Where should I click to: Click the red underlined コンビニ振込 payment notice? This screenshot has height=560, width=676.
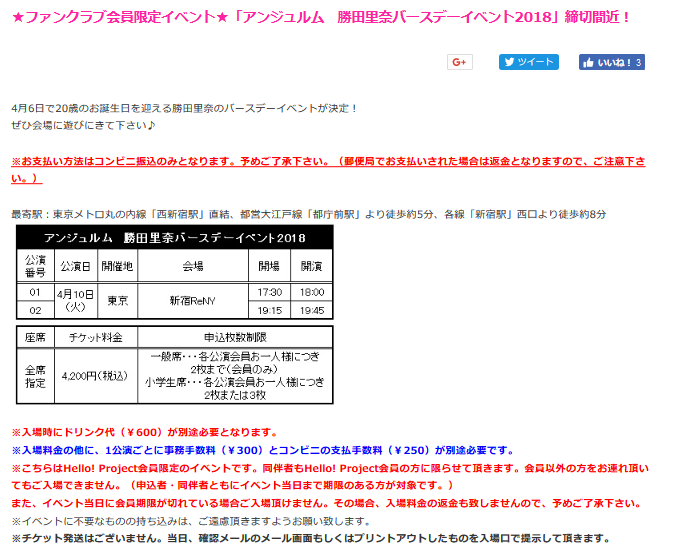point(328,170)
